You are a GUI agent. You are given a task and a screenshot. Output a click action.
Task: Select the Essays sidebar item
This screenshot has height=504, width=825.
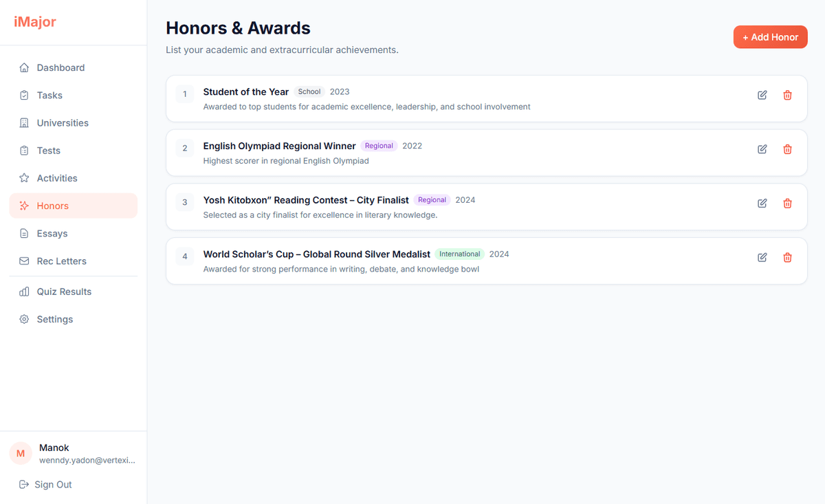point(50,233)
